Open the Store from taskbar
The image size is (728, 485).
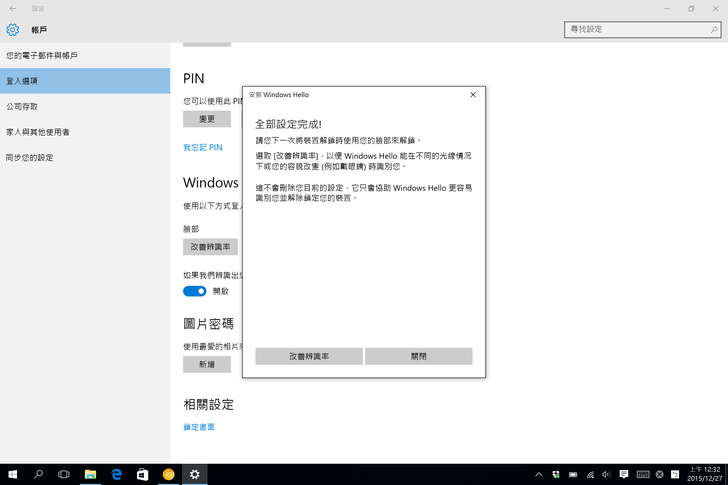[x=142, y=474]
